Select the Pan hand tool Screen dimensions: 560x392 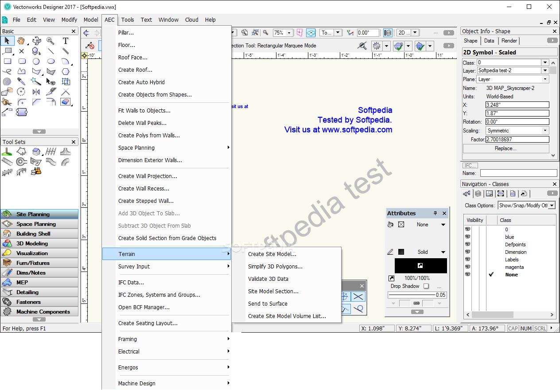click(x=21, y=41)
